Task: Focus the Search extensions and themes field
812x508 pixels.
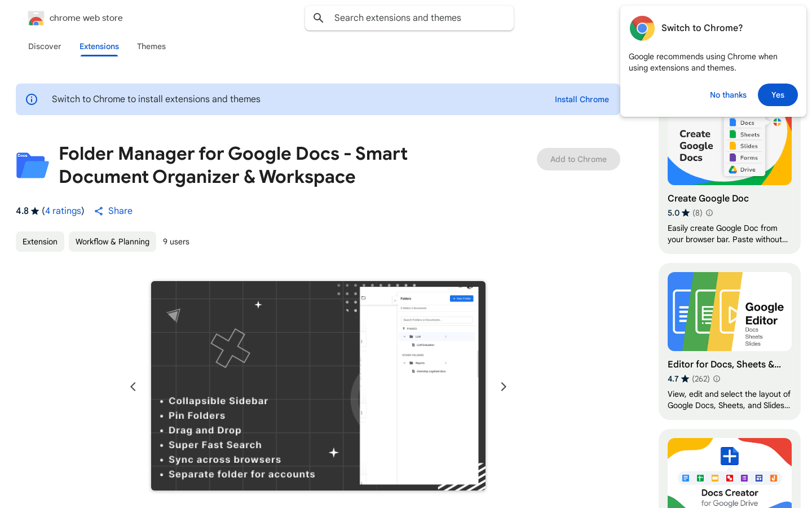Action: coord(409,18)
